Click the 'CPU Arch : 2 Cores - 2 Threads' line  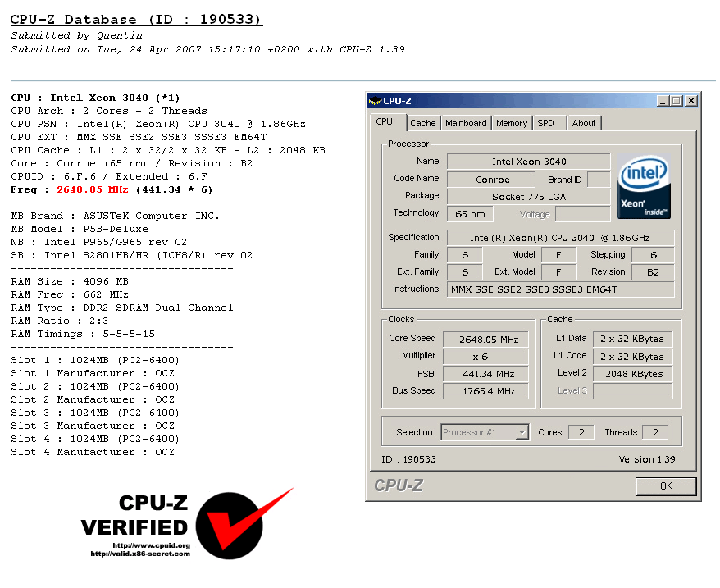tap(109, 111)
